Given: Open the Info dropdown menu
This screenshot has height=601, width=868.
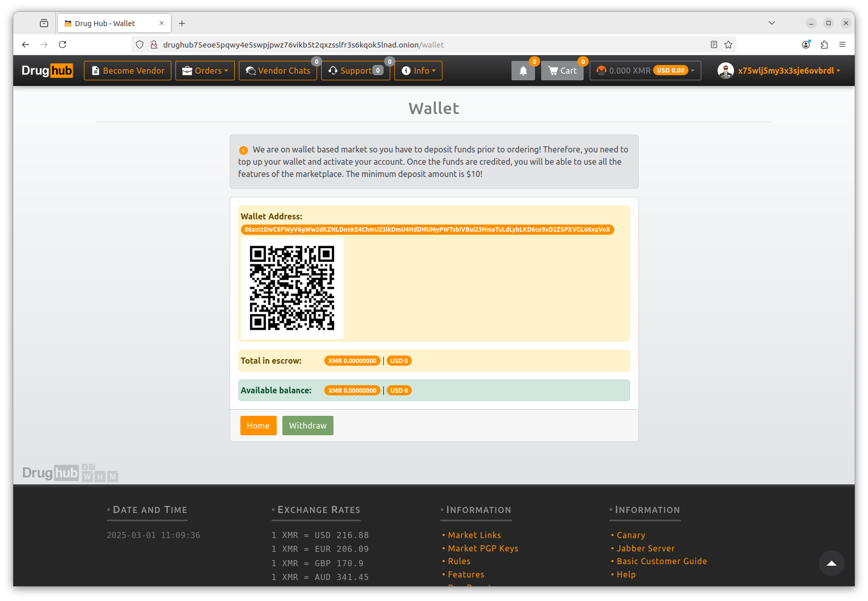Looking at the screenshot, I should click(x=418, y=70).
